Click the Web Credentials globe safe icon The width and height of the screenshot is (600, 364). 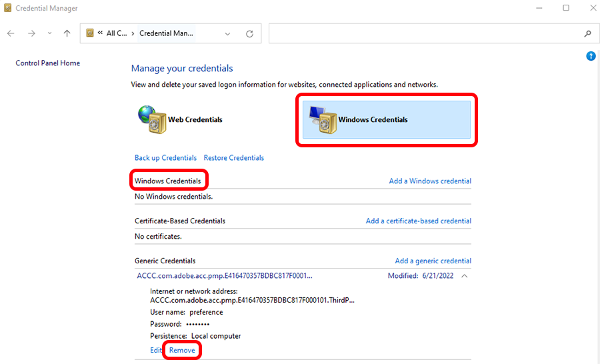pyautogui.click(x=152, y=120)
